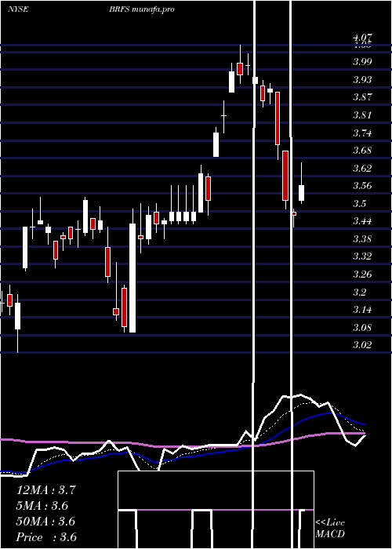Click the latest white candlestick near 3.56
The height and width of the screenshot is (549, 392).
[301, 193]
